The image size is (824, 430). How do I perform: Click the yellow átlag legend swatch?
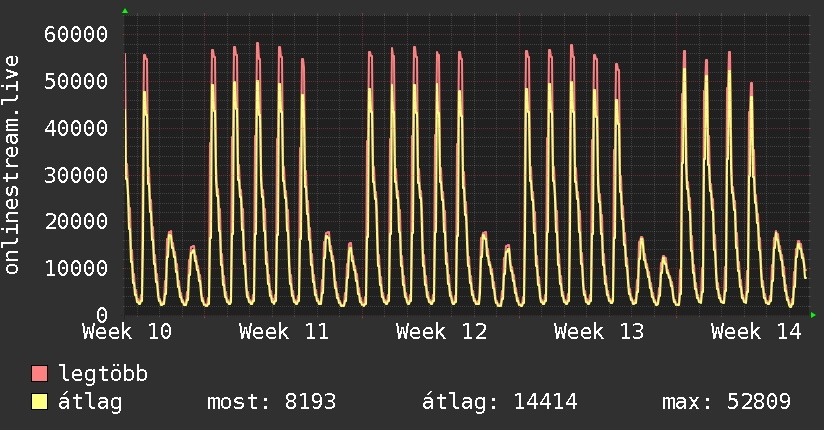pyautogui.click(x=39, y=402)
